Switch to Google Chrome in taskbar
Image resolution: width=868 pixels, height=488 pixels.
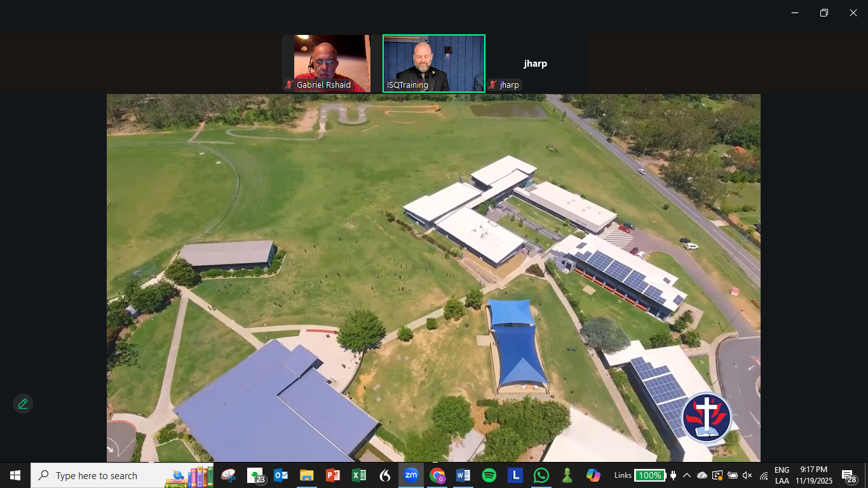437,475
